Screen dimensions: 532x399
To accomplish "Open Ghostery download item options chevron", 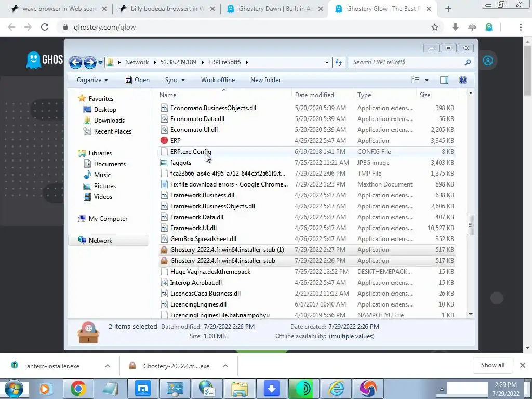I will coord(225,366).
